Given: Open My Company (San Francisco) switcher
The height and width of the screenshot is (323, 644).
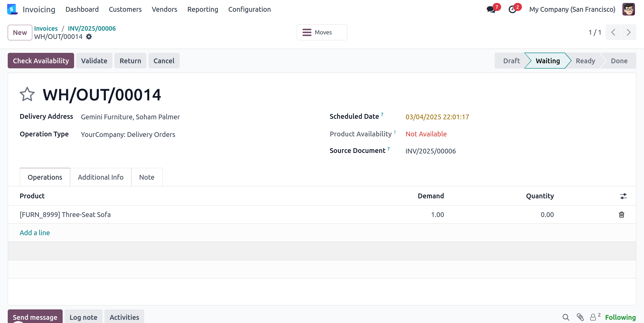Looking at the screenshot, I should [x=572, y=9].
